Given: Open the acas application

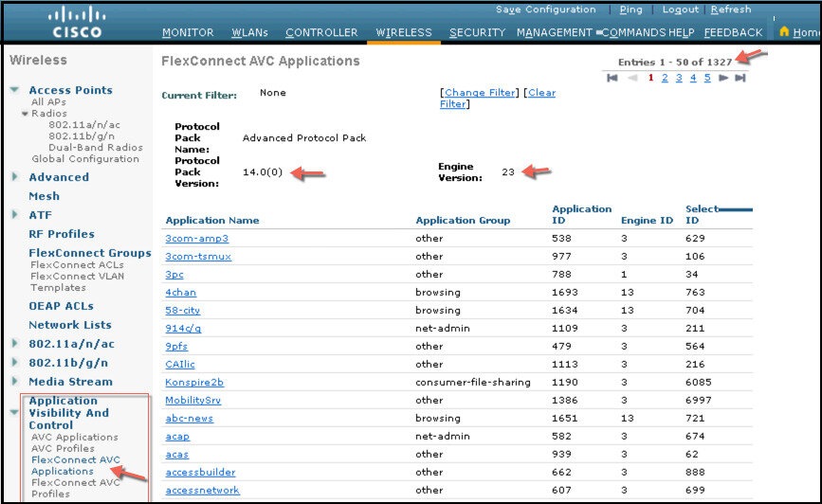Looking at the screenshot, I should [176, 454].
